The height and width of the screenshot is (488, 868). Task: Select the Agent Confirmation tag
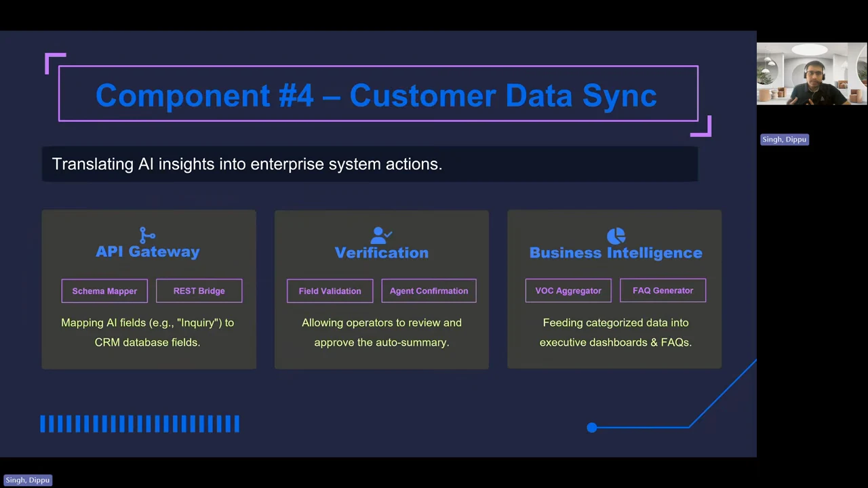429,291
